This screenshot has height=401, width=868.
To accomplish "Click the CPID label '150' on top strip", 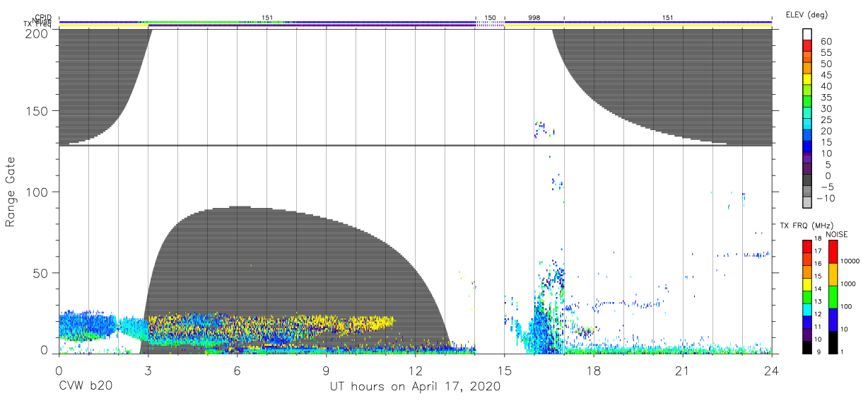I will (490, 17).
